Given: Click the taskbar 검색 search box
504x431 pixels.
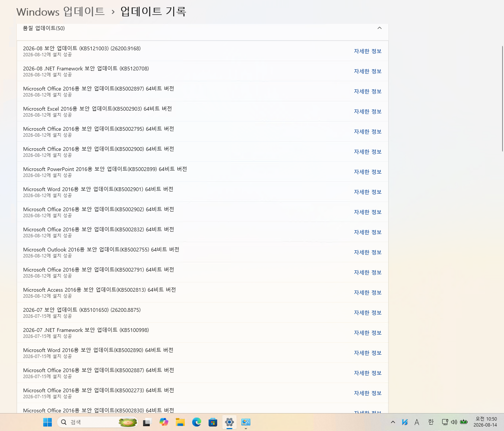Looking at the screenshot, I should [x=98, y=422].
